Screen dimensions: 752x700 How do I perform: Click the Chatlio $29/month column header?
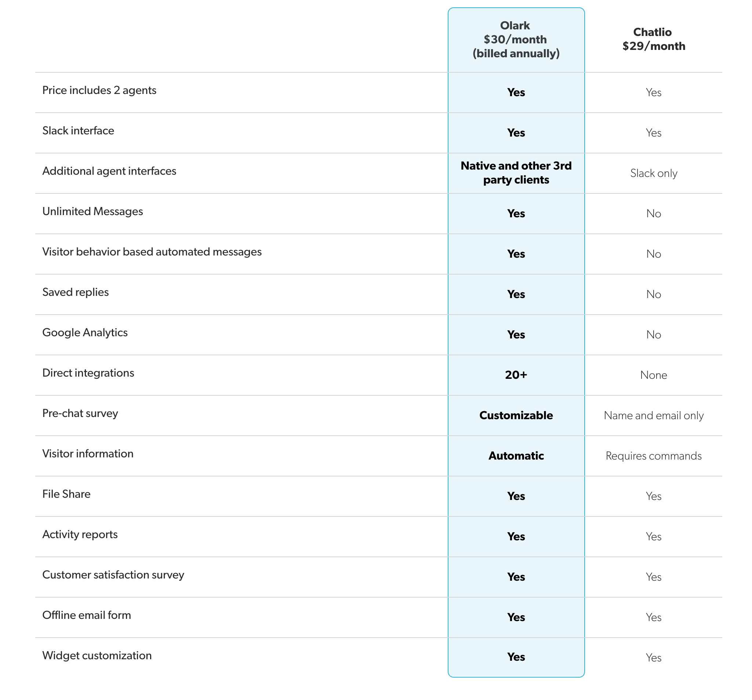tap(653, 39)
